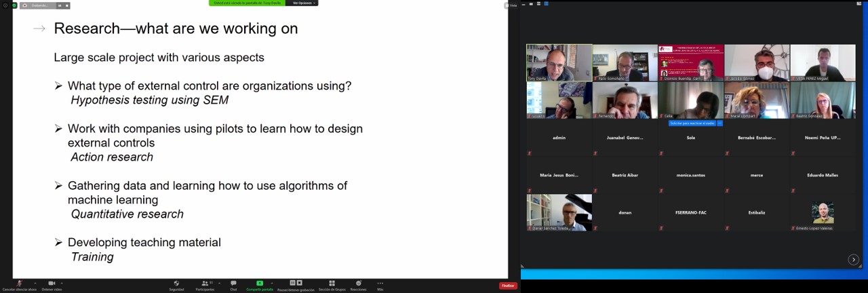Toggle microphone with Cancelar silenciar ahora
The height and width of the screenshot is (293, 868).
19,284
